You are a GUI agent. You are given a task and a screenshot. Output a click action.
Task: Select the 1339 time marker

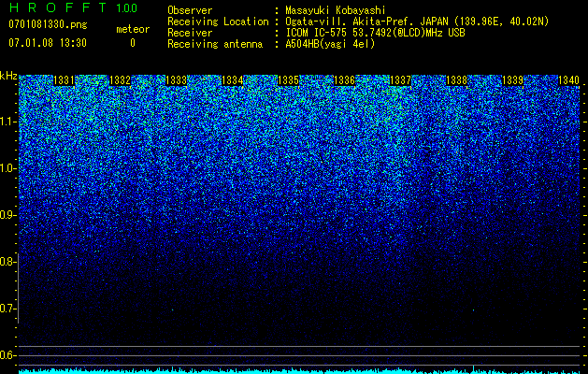512,80
